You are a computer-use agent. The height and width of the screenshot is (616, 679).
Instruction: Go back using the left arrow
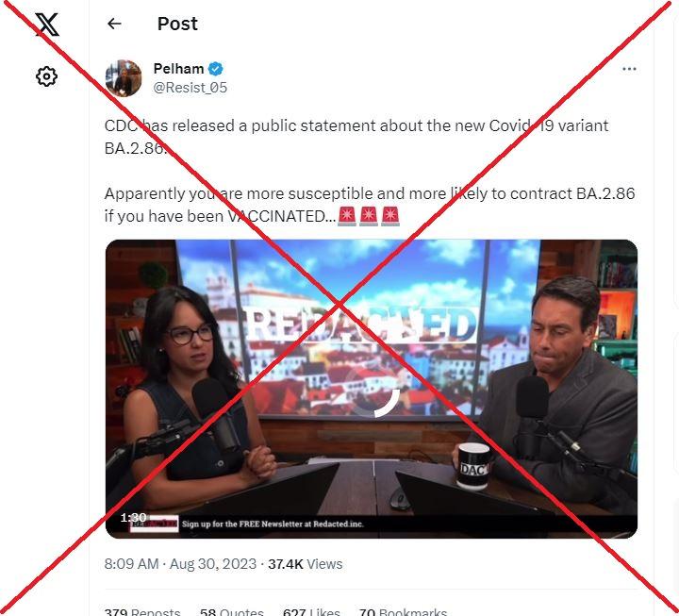click(x=114, y=24)
